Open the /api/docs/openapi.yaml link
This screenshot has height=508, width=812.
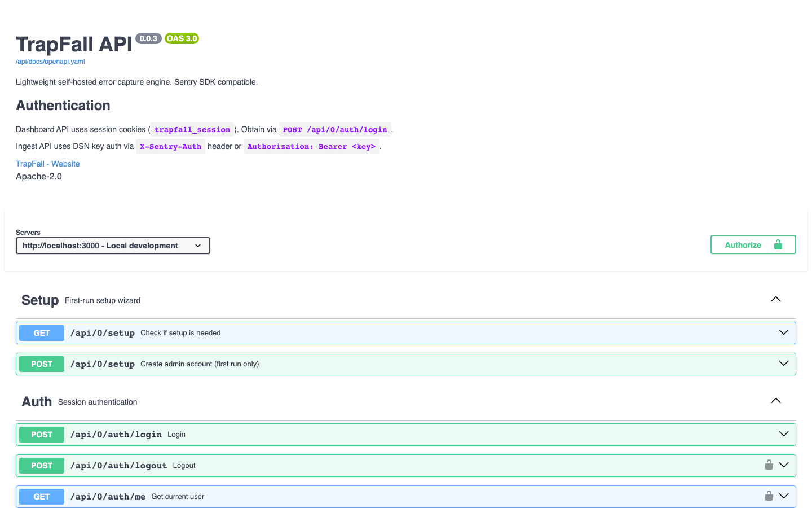[x=50, y=62]
